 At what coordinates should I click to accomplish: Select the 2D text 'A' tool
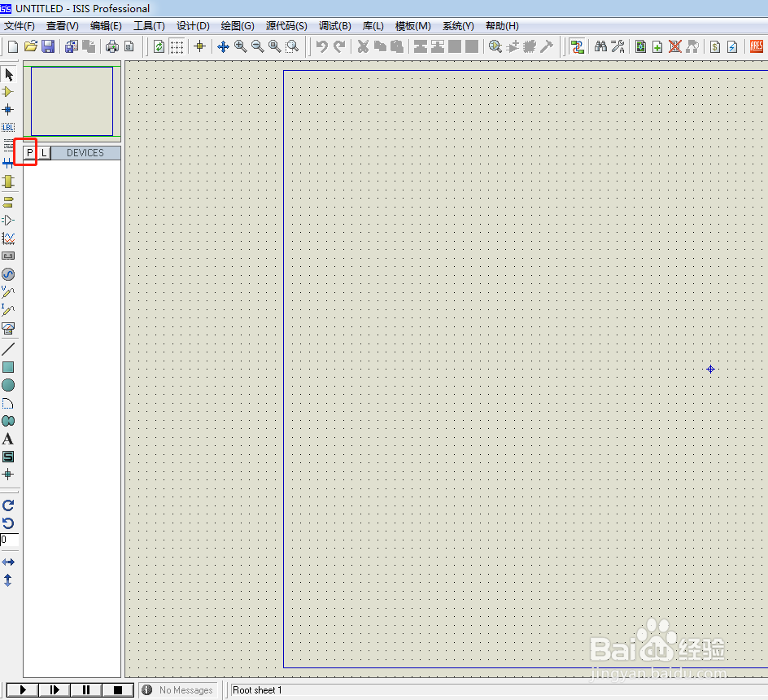pyautogui.click(x=8, y=440)
